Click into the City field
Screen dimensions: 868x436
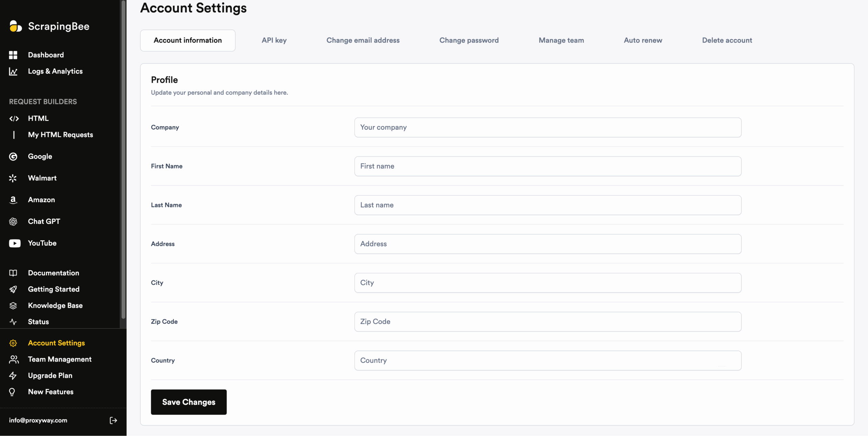coord(547,283)
